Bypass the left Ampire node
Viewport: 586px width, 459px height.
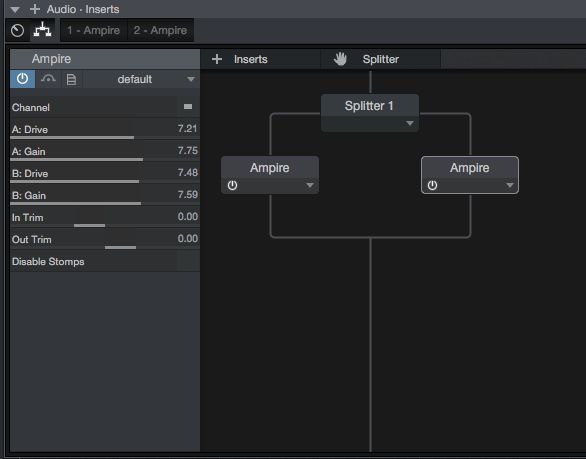click(x=232, y=185)
